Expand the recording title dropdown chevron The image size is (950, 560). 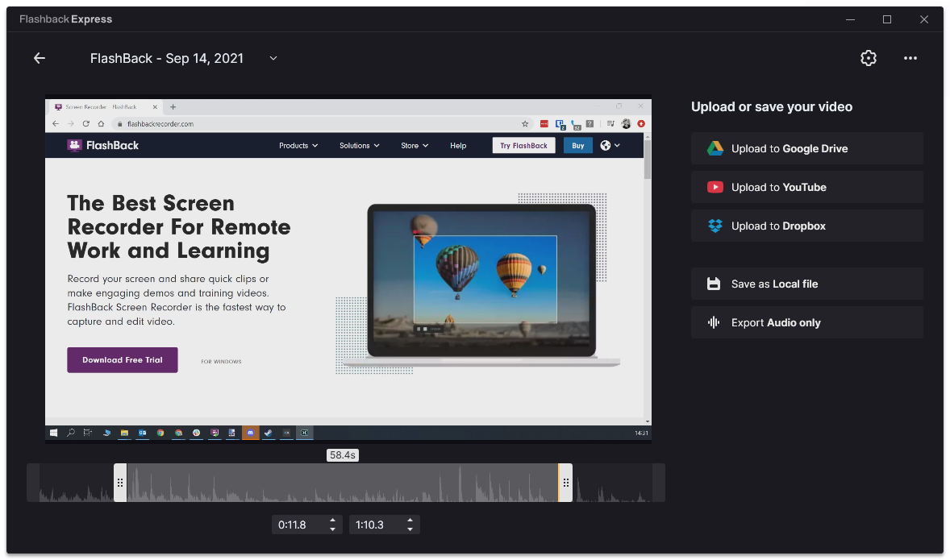tap(273, 58)
